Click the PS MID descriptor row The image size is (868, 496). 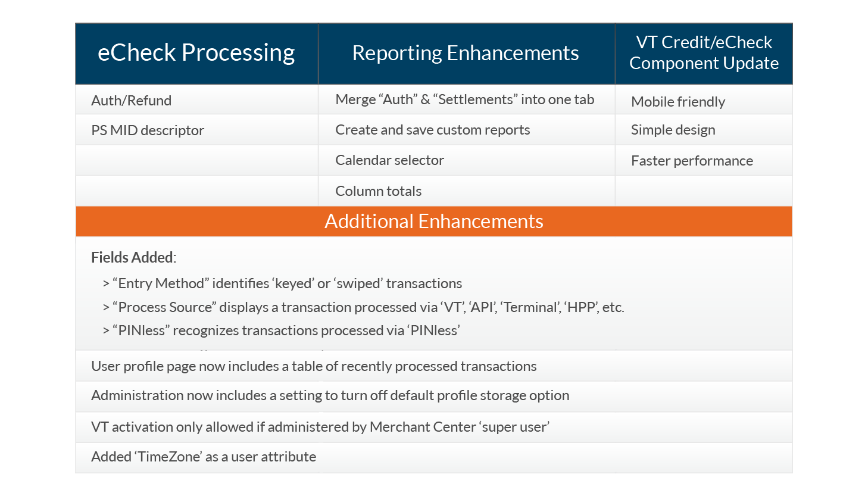196,130
